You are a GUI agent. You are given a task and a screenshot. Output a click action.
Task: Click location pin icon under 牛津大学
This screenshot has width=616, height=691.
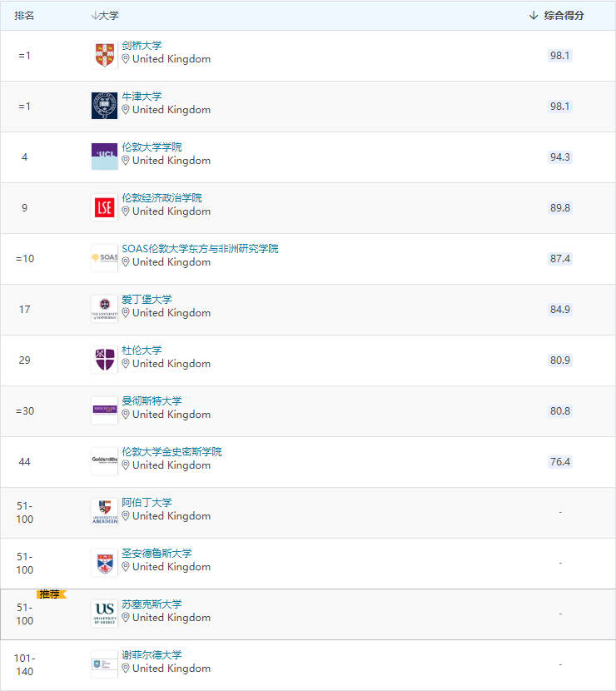(x=126, y=110)
